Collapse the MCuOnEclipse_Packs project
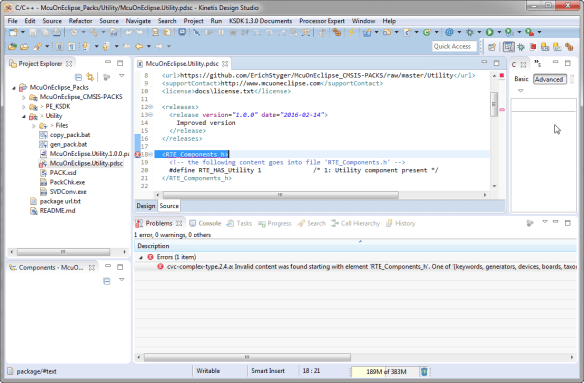Viewport: 584px width, 383px height. click(x=14, y=88)
